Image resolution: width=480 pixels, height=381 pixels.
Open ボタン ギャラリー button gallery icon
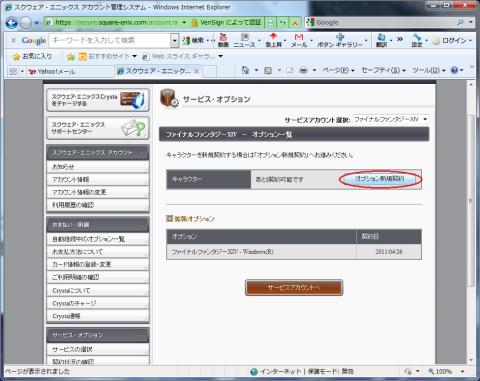pyautogui.click(x=340, y=40)
